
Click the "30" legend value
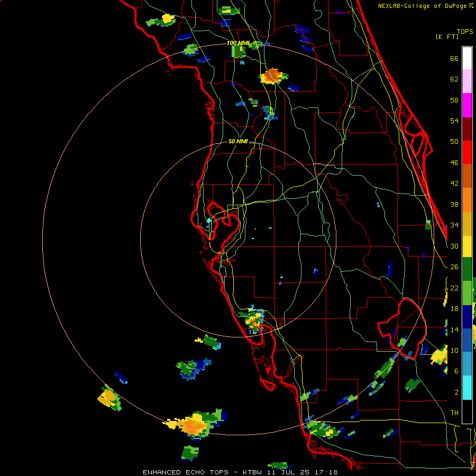pos(454,246)
